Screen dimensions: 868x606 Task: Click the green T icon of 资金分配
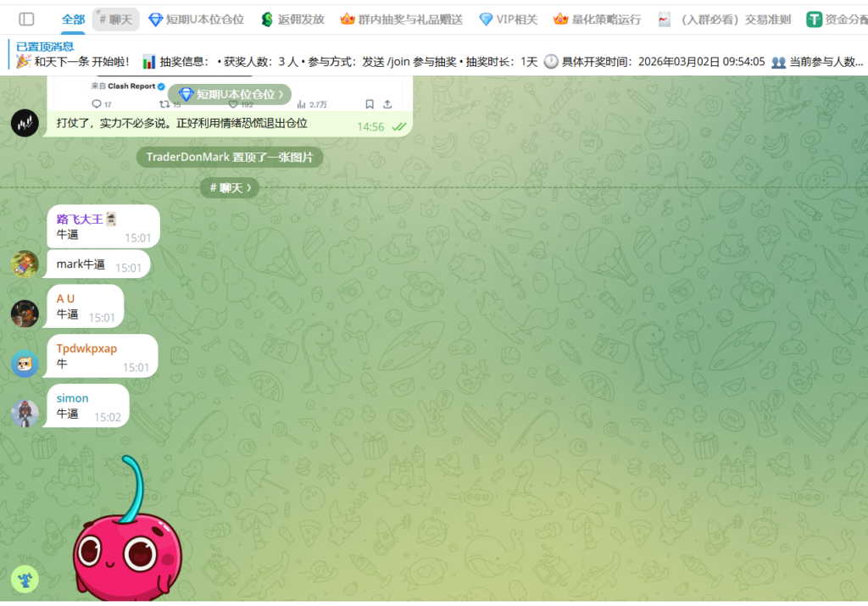point(814,19)
